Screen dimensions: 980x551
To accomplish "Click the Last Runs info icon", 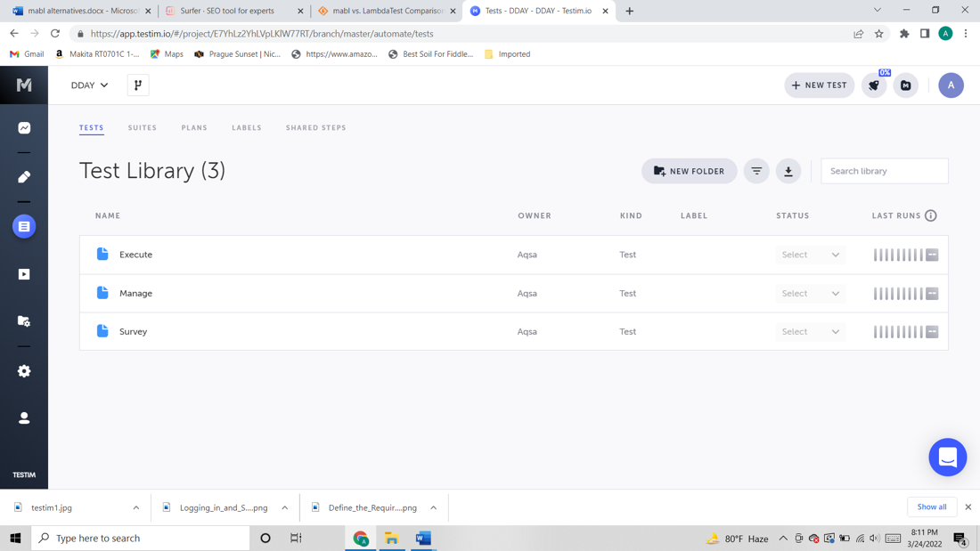I will click(931, 215).
